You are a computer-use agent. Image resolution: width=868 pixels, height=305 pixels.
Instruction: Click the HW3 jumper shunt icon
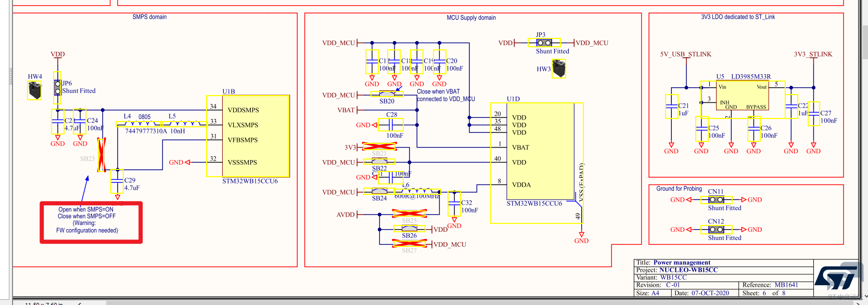(559, 69)
